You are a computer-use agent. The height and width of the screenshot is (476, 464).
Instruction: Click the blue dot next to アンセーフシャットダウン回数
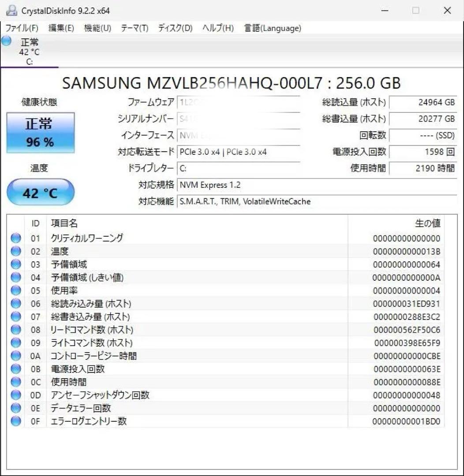(15, 395)
